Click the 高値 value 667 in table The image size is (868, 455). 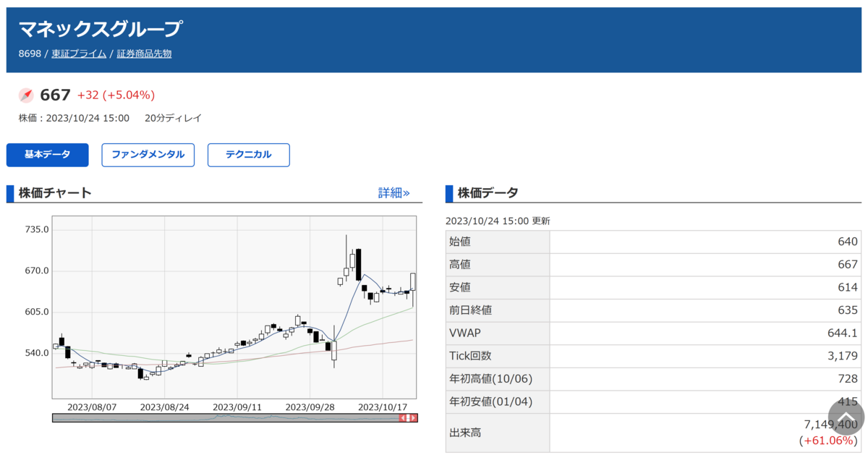coord(848,265)
